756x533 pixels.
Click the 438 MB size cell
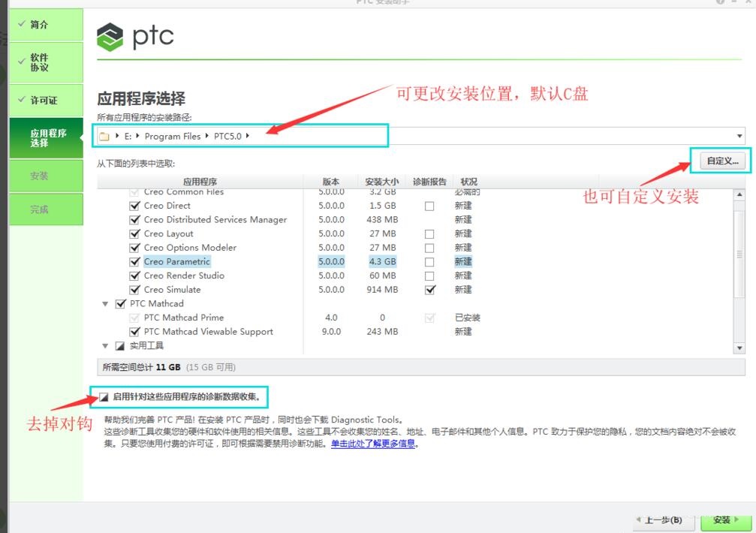point(382,220)
